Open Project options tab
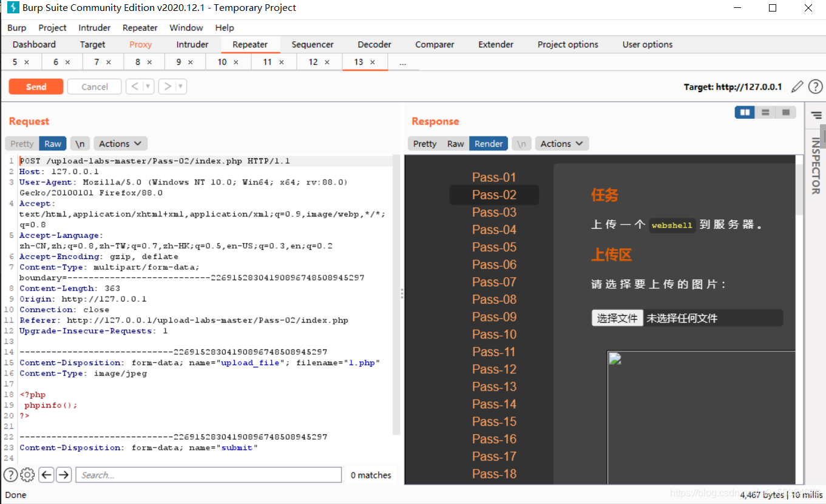 (568, 44)
